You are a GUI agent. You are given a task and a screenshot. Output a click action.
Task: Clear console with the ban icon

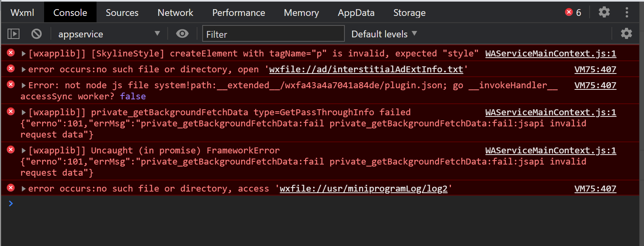(37, 34)
